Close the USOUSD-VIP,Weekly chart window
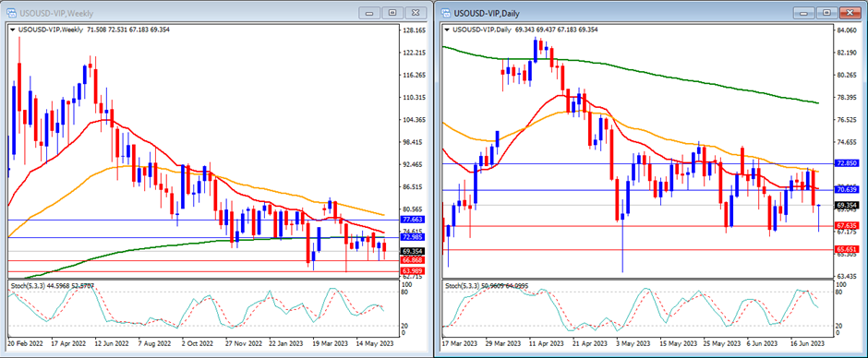This screenshot has width=868, height=358. click(x=416, y=13)
